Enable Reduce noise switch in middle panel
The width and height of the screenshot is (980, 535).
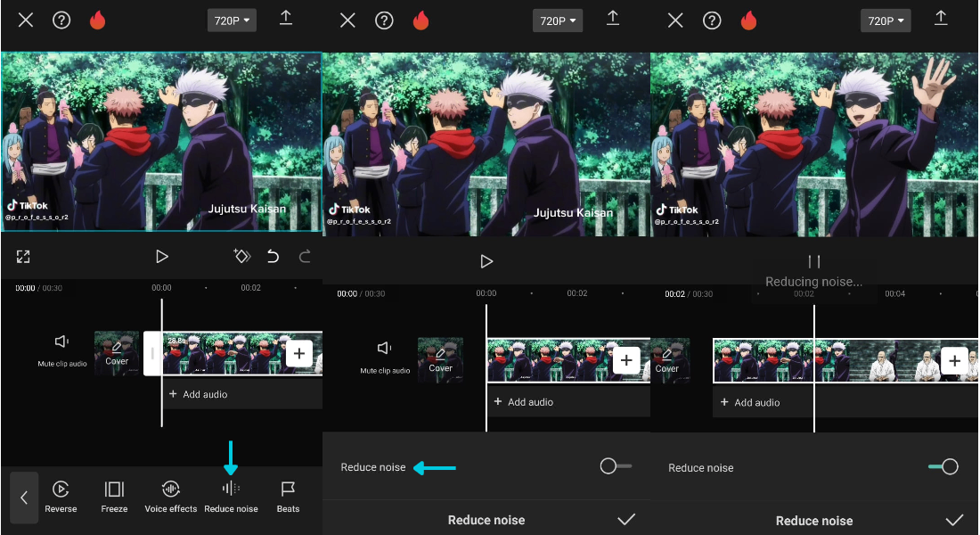pyautogui.click(x=616, y=466)
